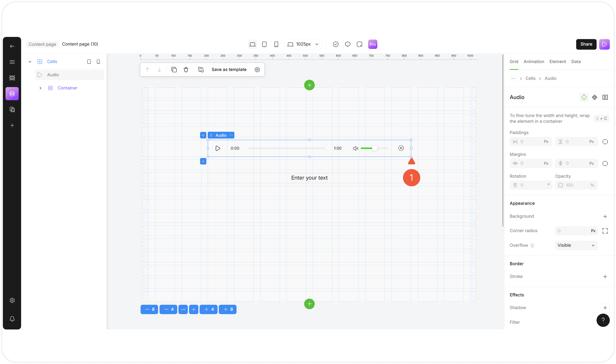Open the Overflow Visible dropdown
The image size is (616, 364).
click(576, 245)
